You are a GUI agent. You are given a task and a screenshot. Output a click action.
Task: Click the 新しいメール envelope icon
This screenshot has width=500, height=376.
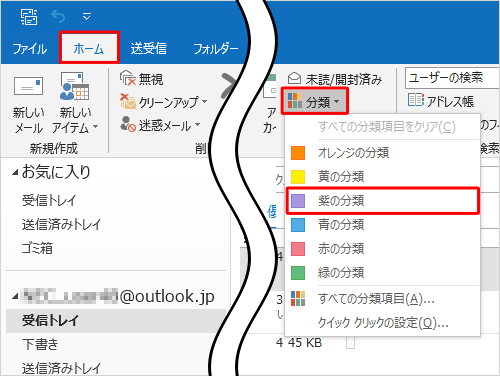point(29,86)
